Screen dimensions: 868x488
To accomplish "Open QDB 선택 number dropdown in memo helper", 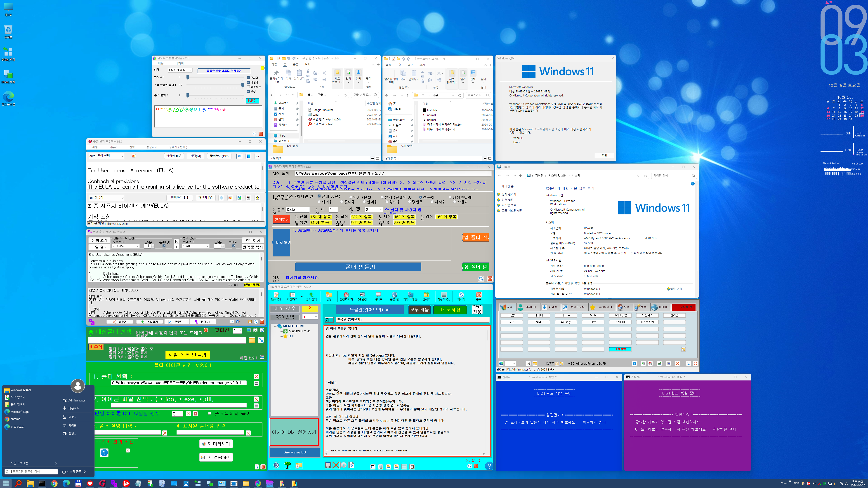I will point(310,317).
